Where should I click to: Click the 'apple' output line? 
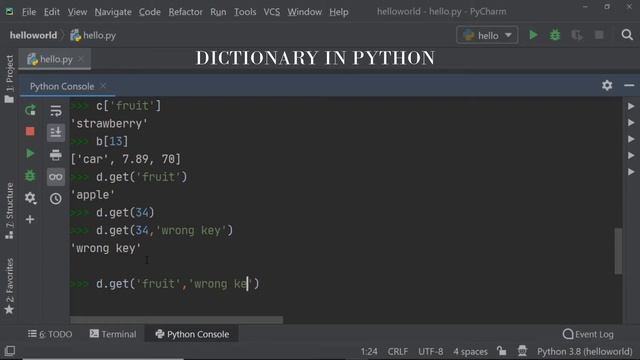[93, 195]
